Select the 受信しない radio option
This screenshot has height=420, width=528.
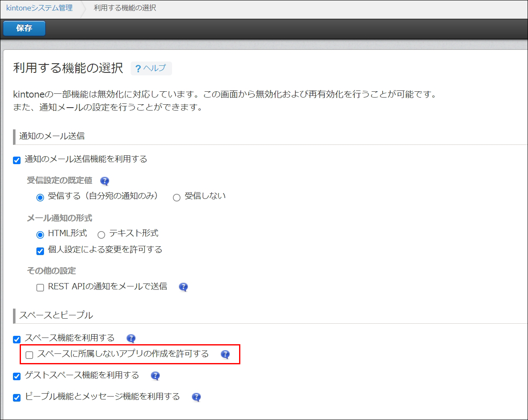click(x=177, y=197)
